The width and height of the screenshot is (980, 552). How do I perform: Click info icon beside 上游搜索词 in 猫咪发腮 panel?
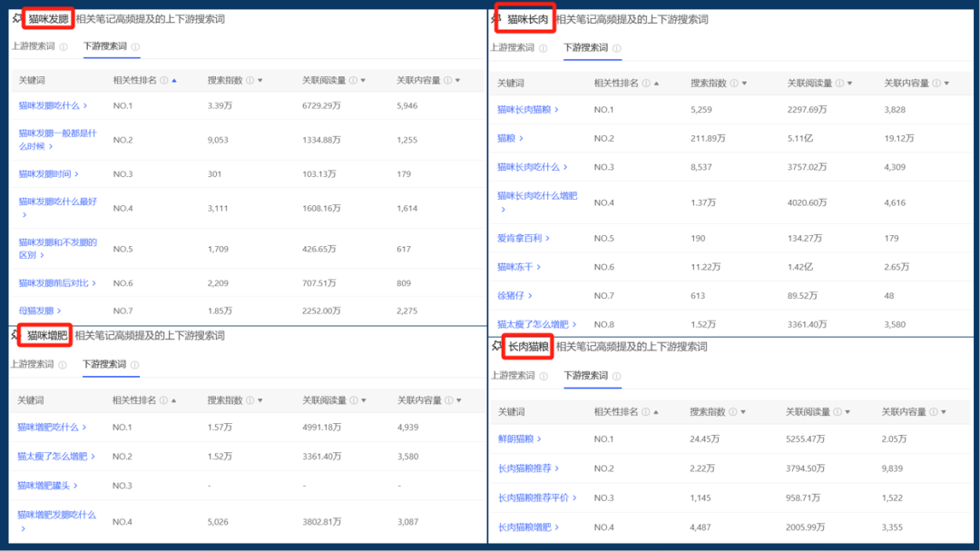(x=64, y=47)
